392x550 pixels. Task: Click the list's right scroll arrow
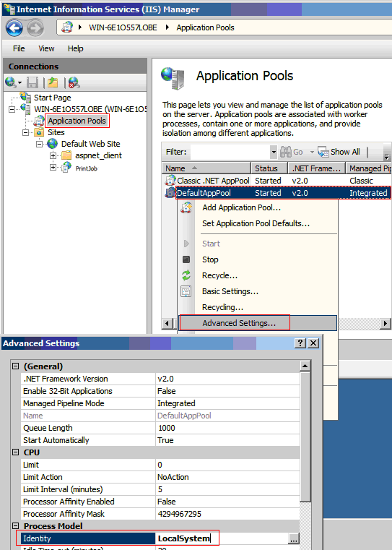point(386,323)
